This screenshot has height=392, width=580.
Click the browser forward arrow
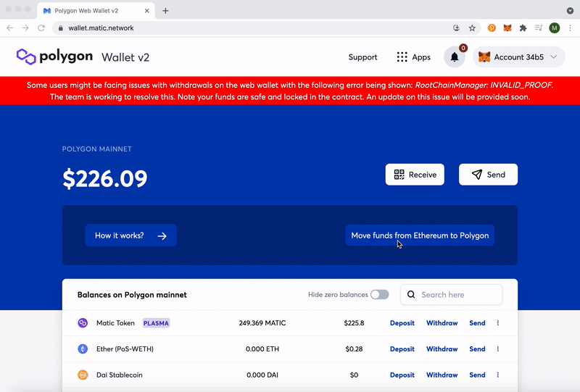pyautogui.click(x=25, y=28)
